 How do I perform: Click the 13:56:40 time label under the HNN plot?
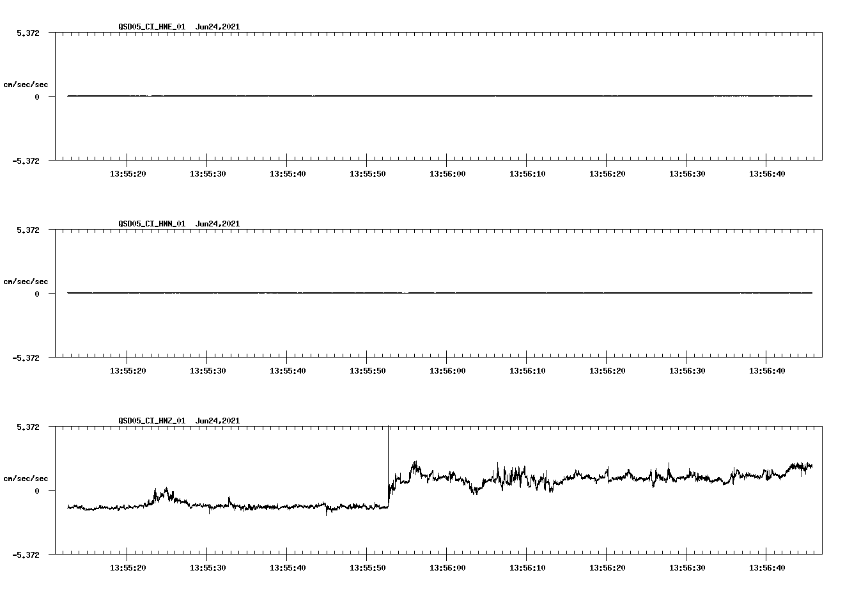coord(767,370)
